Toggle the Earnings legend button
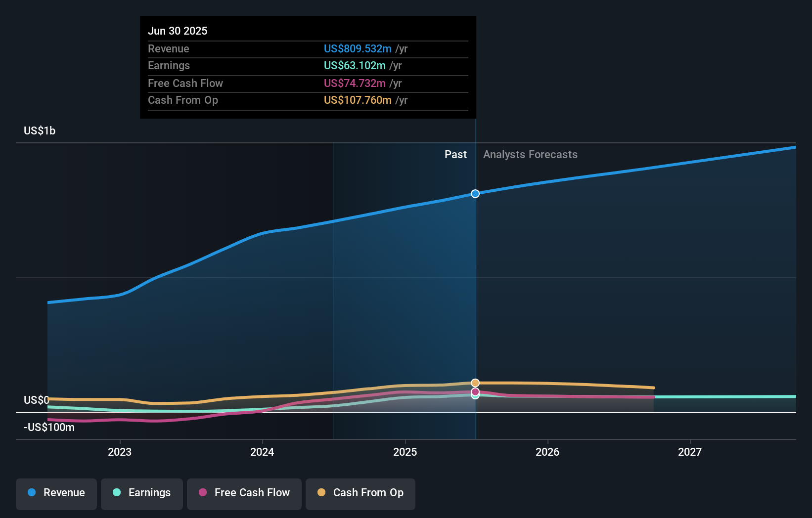This screenshot has width=812, height=518. point(142,494)
